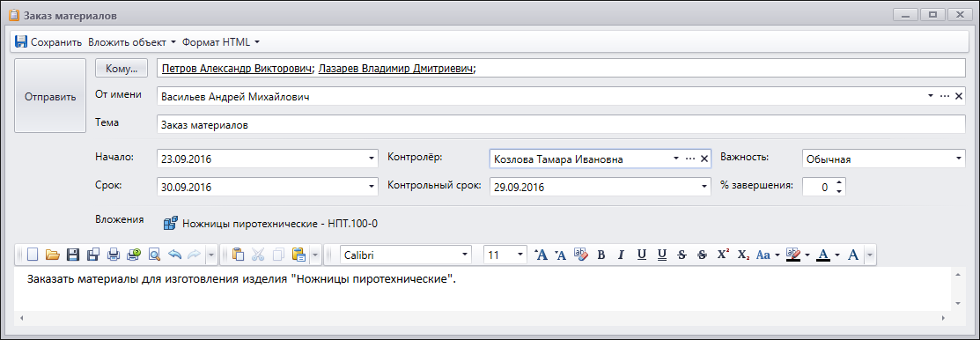Open the Вложить объект menu
Viewport: 980px width, 340px height.
[132, 42]
